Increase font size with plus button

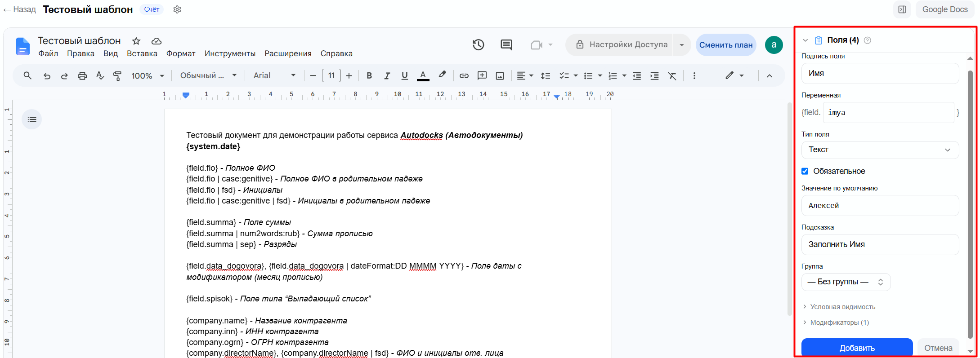point(349,75)
